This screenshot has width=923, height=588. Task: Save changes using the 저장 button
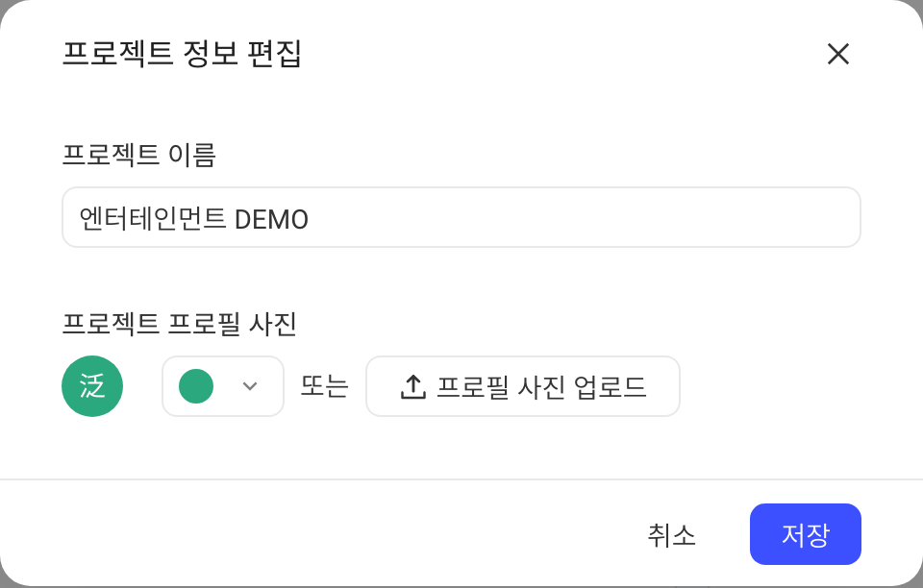coord(806,534)
